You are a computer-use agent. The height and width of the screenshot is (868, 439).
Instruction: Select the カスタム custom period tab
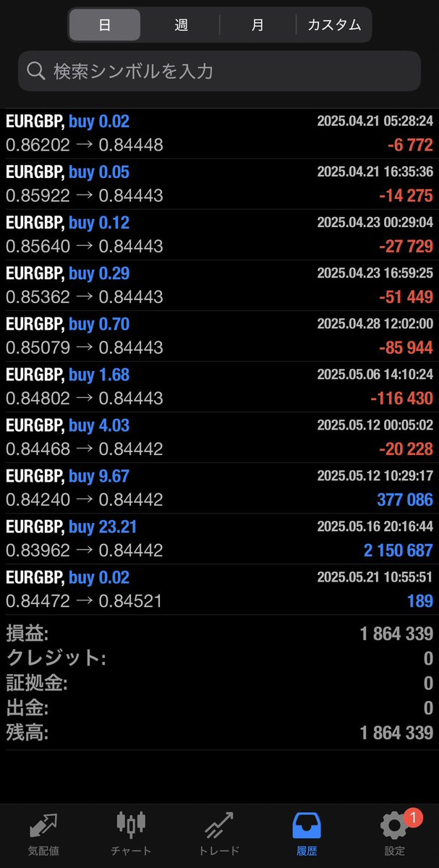pos(334,25)
